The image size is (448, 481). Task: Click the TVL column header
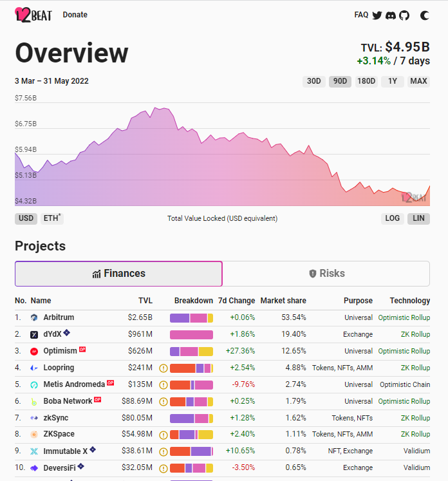(x=145, y=301)
